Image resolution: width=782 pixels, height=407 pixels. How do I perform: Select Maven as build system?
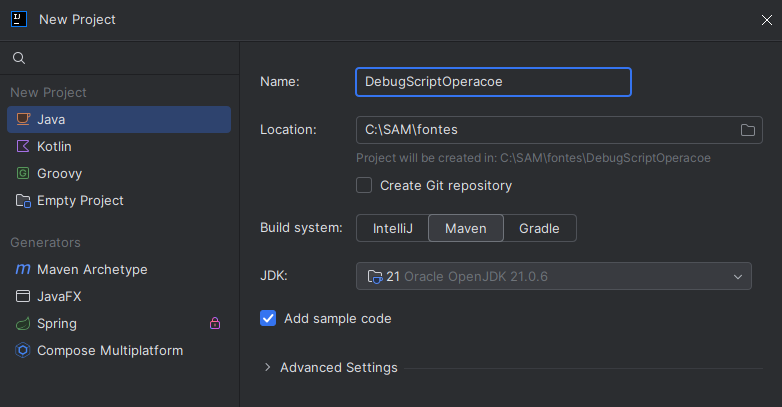click(x=466, y=228)
